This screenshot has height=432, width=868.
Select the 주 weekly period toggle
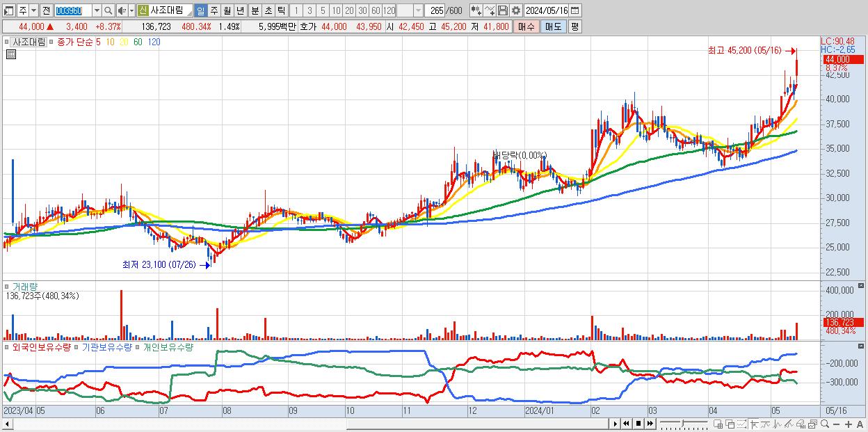tap(214, 10)
